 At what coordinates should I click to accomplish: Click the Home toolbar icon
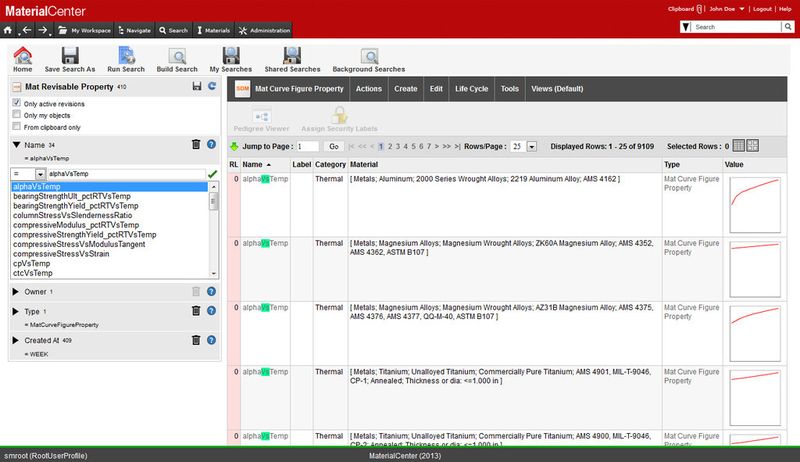(x=22, y=56)
